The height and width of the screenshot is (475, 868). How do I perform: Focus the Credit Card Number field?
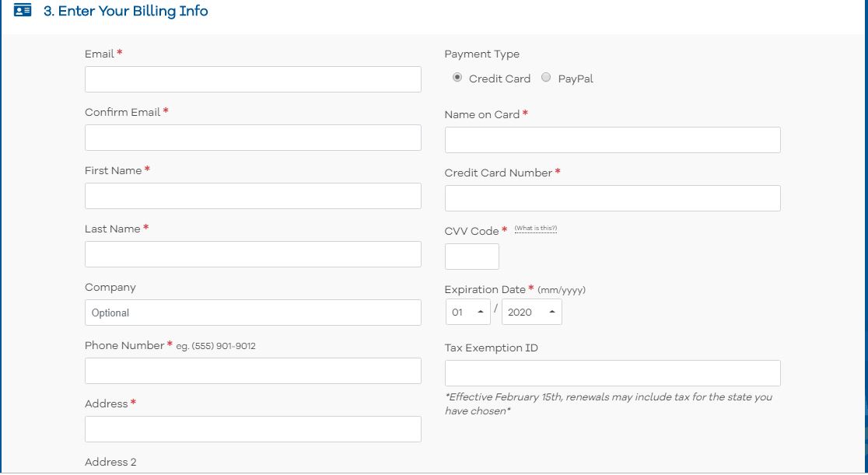pos(613,198)
